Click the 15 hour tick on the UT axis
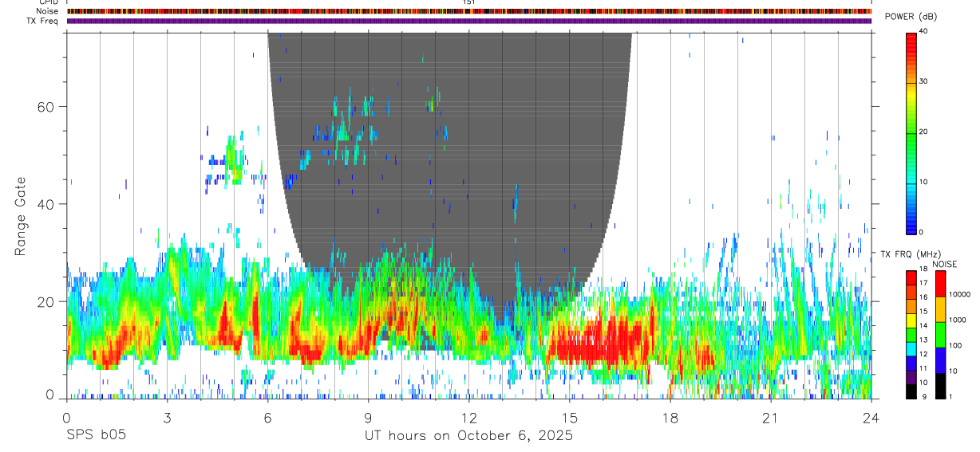The width and height of the screenshot is (980, 452). (x=569, y=417)
